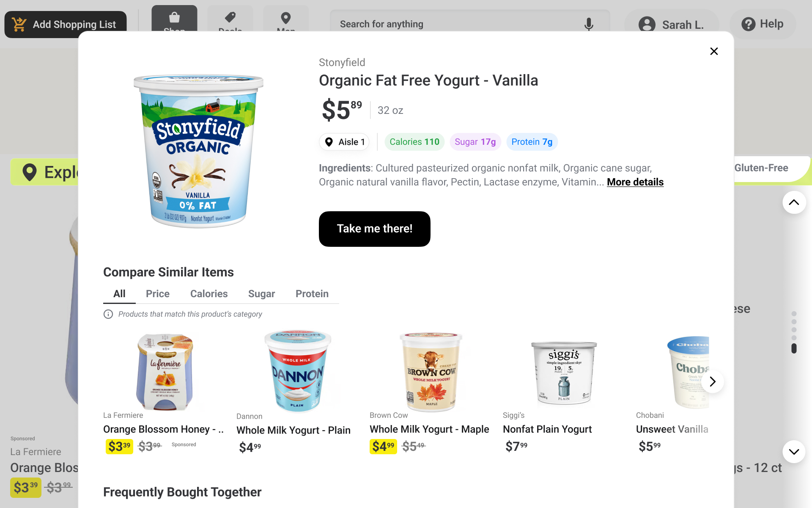Open the More details link
This screenshot has height=508, width=812.
[635, 182]
